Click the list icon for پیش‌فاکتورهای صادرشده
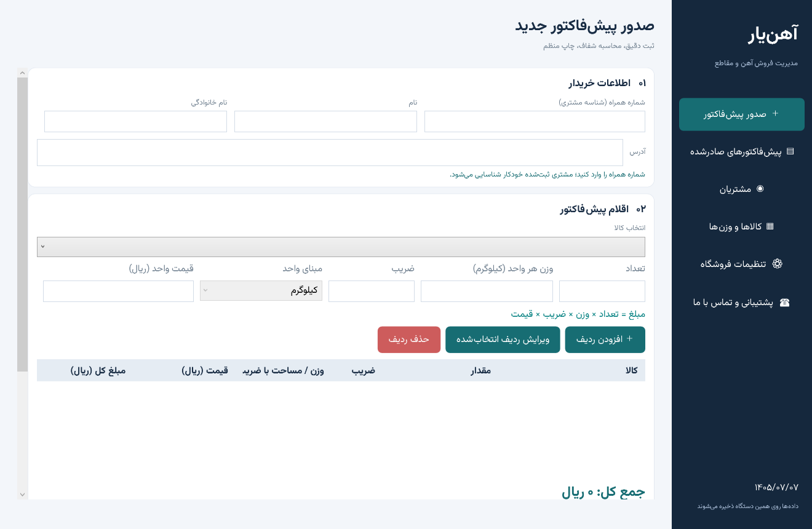This screenshot has height=529, width=812. tap(790, 151)
